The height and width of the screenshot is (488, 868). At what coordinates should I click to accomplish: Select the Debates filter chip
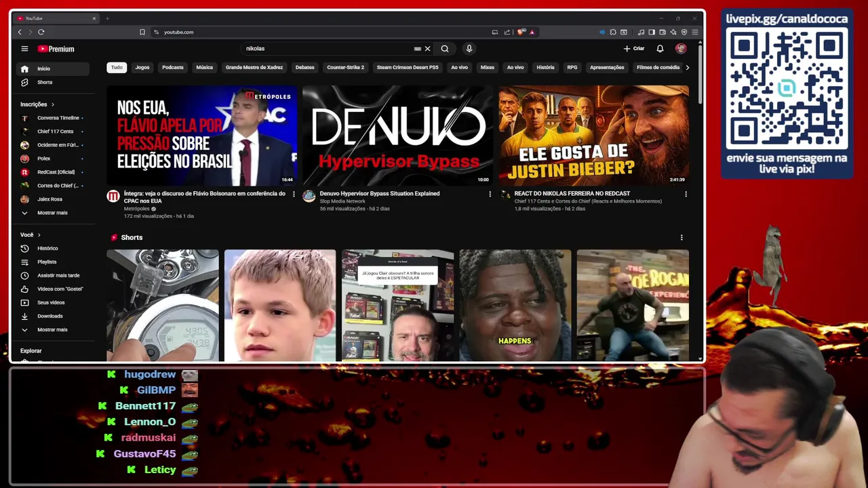coord(305,67)
